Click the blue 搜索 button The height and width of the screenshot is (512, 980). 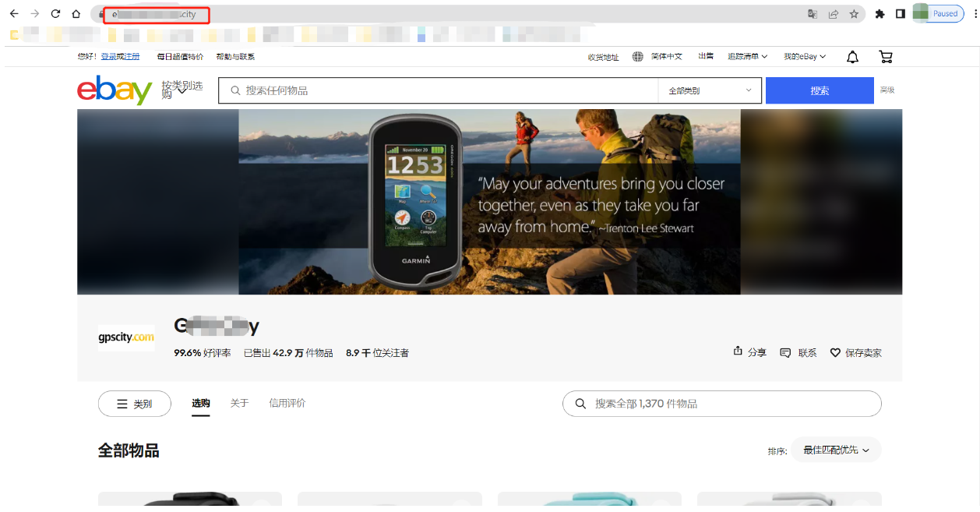pos(820,90)
